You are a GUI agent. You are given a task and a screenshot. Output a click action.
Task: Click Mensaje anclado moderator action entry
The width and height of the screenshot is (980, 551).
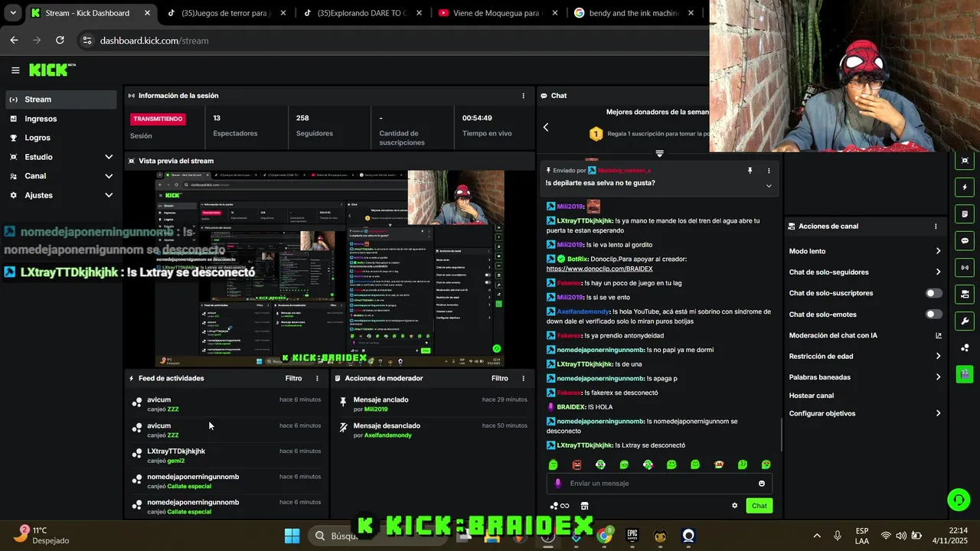[x=433, y=404]
